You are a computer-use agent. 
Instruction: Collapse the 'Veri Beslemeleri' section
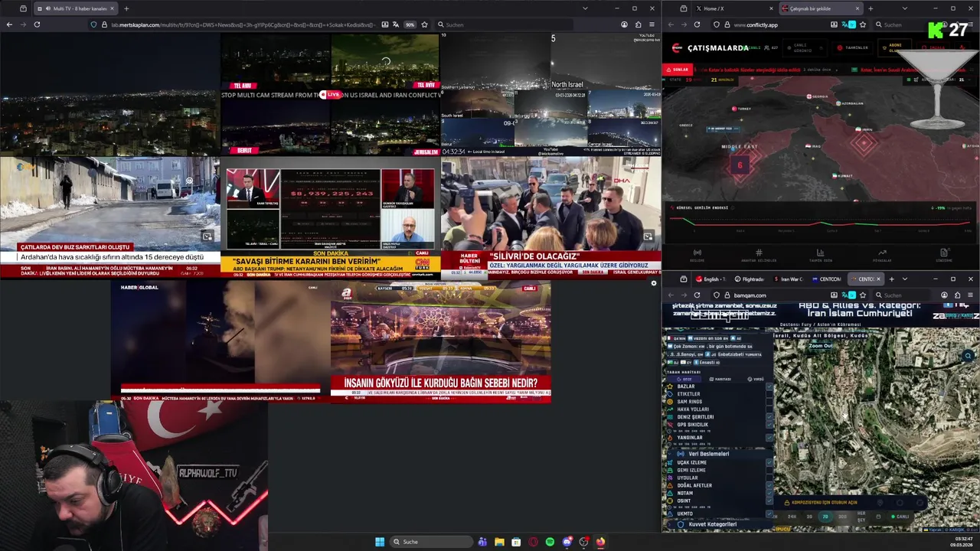pos(717,454)
